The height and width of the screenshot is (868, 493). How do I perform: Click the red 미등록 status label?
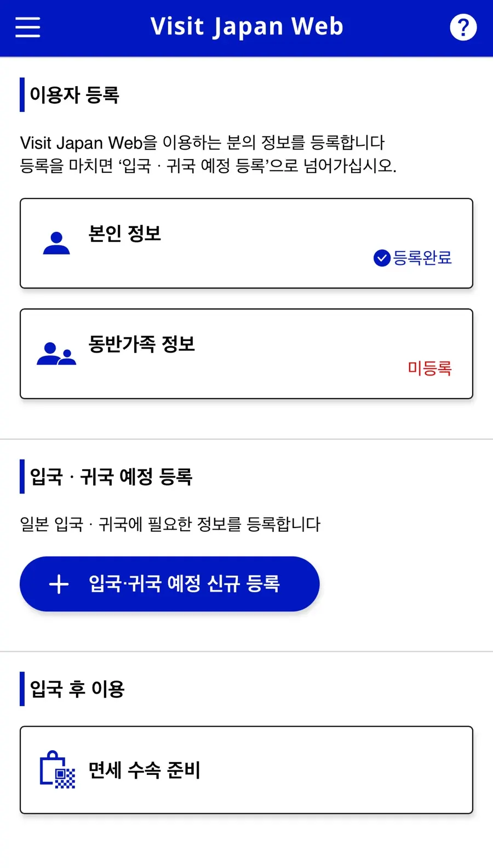[429, 368]
